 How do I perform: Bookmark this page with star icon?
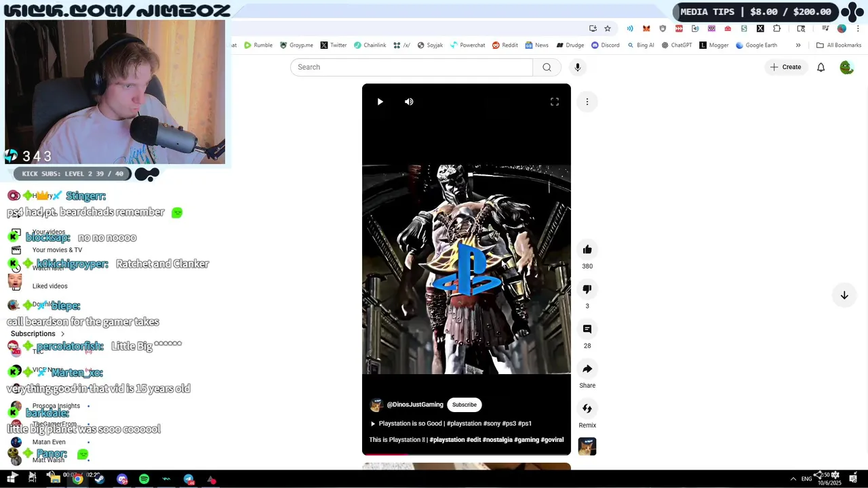coord(608,28)
